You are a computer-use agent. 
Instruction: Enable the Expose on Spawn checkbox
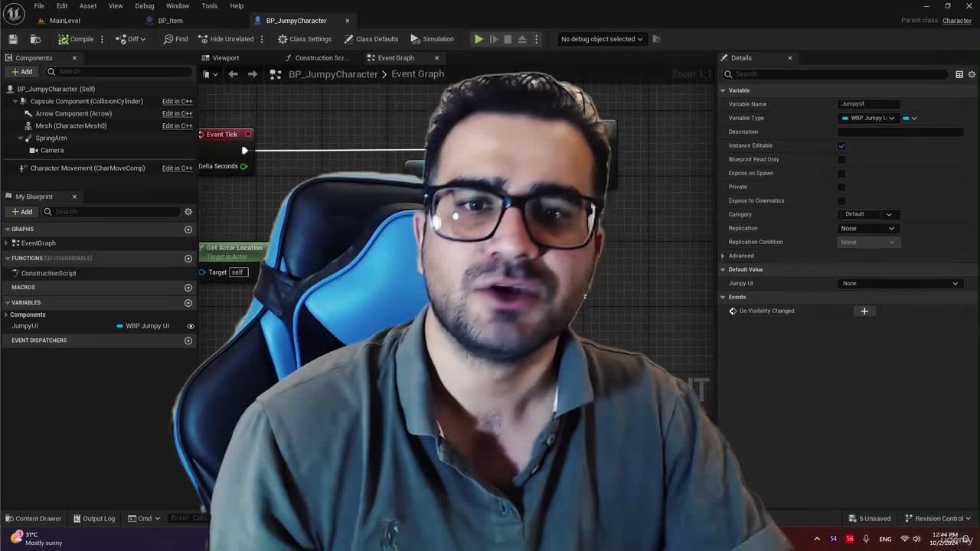pyautogui.click(x=841, y=173)
